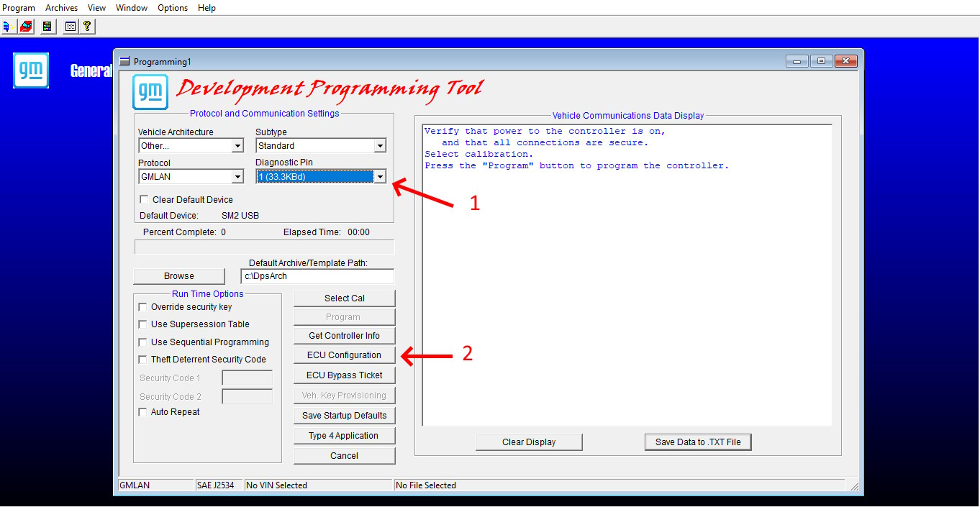Screen dimensions: 980x507
Task: Open the Archives menu
Action: 61,8
